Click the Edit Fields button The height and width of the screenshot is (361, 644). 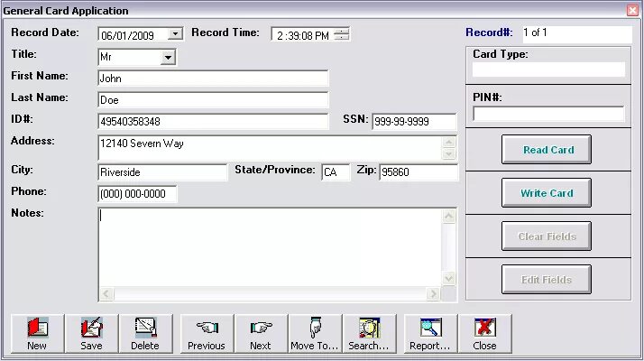coord(547,280)
